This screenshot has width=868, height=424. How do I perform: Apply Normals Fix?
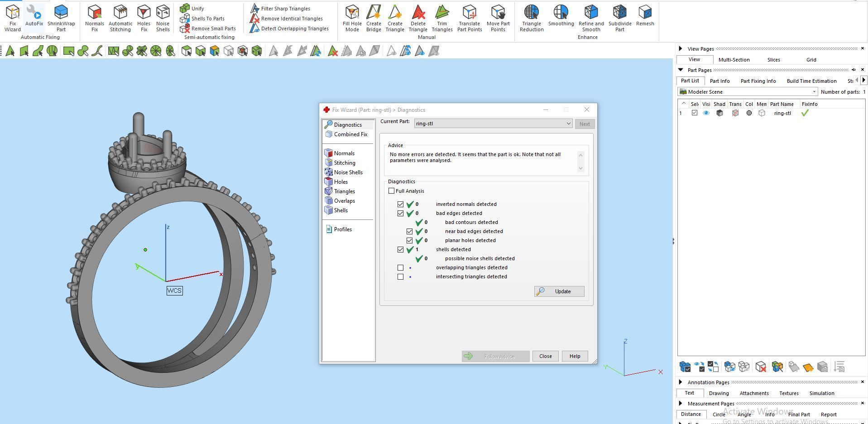94,19
